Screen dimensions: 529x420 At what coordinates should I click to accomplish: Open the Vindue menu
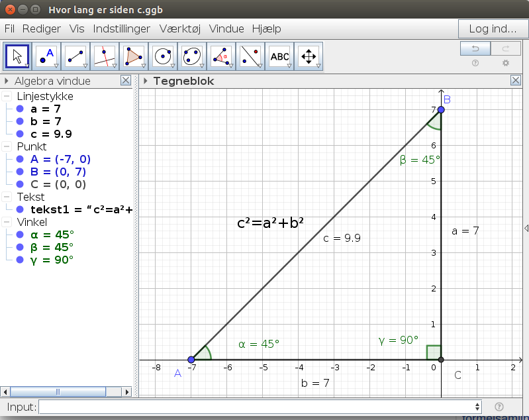pyautogui.click(x=226, y=28)
